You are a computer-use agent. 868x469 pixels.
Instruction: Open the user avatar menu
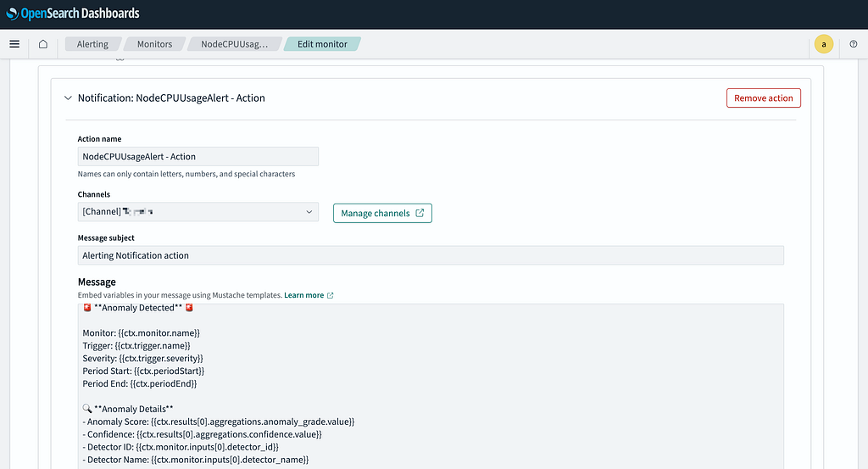(x=824, y=44)
